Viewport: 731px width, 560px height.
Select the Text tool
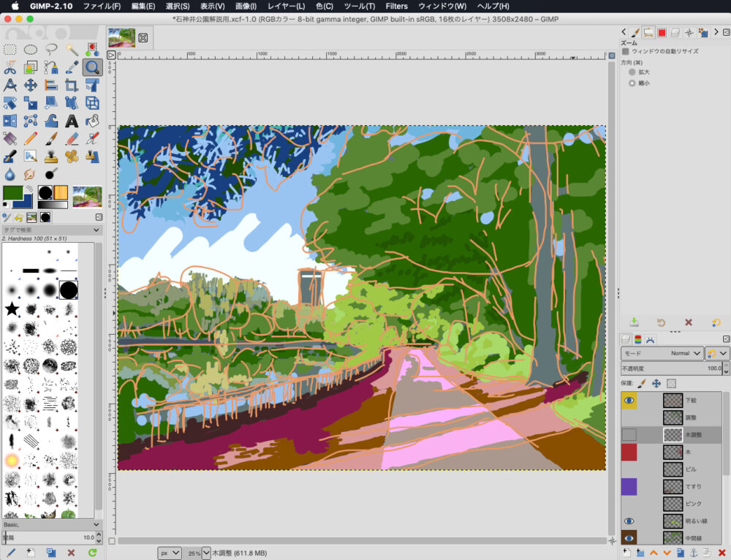(72, 121)
